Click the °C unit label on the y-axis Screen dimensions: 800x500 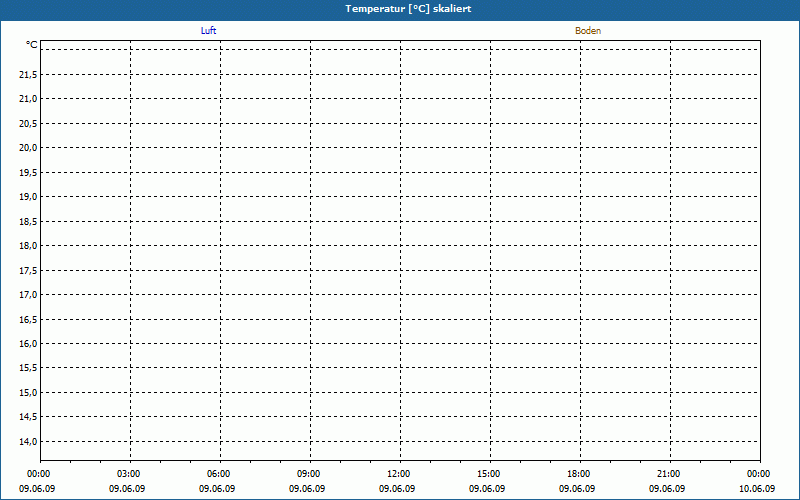click(32, 45)
